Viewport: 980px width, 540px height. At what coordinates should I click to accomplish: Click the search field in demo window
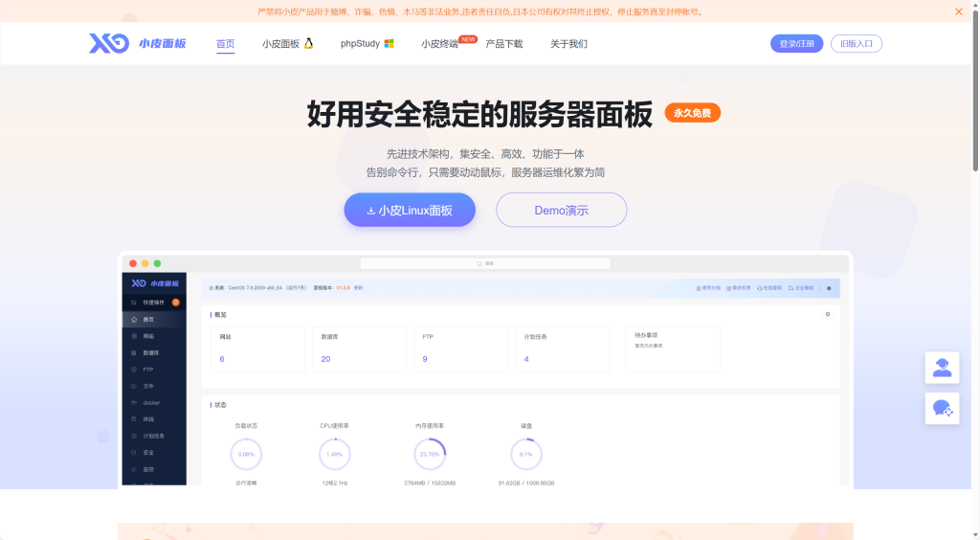click(485, 262)
